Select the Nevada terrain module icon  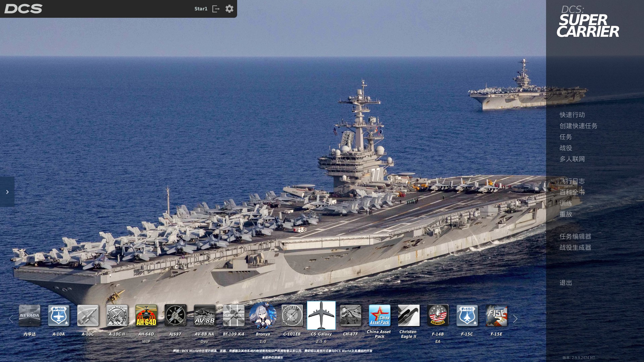click(x=30, y=315)
